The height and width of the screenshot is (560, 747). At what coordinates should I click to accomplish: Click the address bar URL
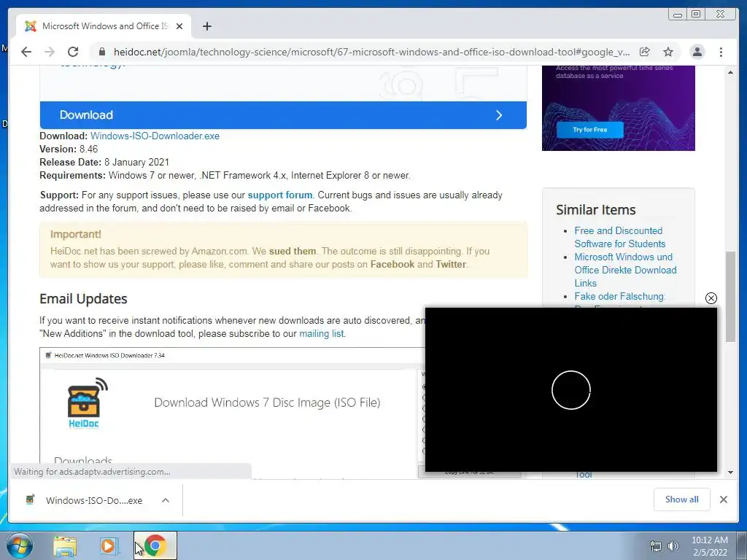coord(371,52)
